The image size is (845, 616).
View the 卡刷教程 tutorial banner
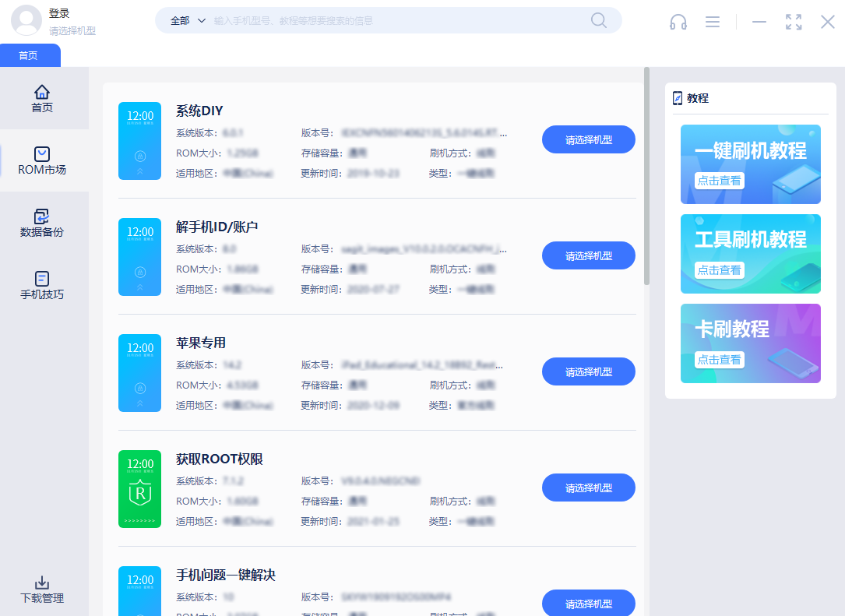tap(750, 343)
